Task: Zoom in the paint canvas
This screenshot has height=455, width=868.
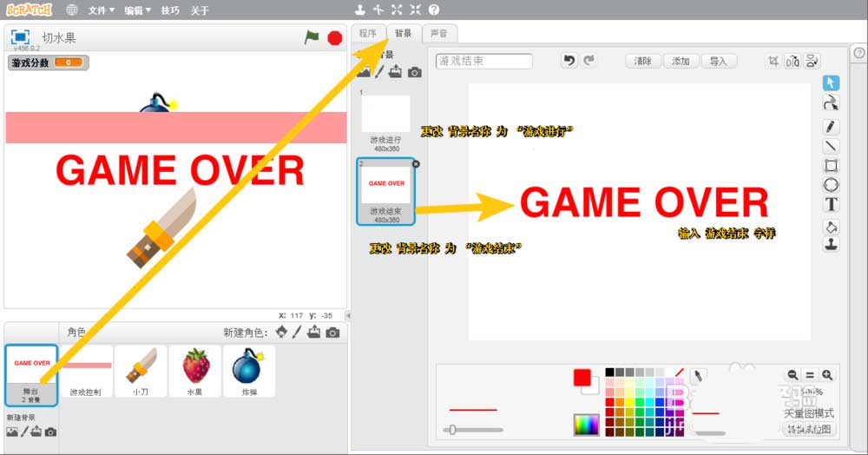Action: point(827,375)
